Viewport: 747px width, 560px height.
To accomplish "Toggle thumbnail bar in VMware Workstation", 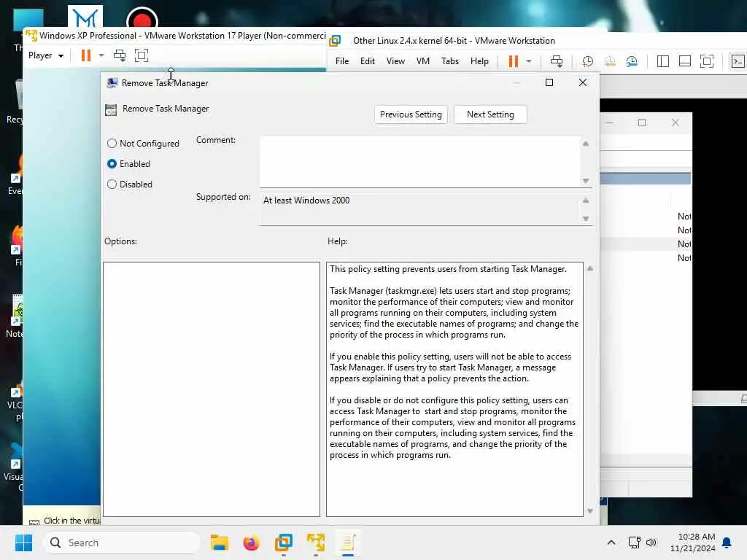I will pyautogui.click(x=684, y=61).
